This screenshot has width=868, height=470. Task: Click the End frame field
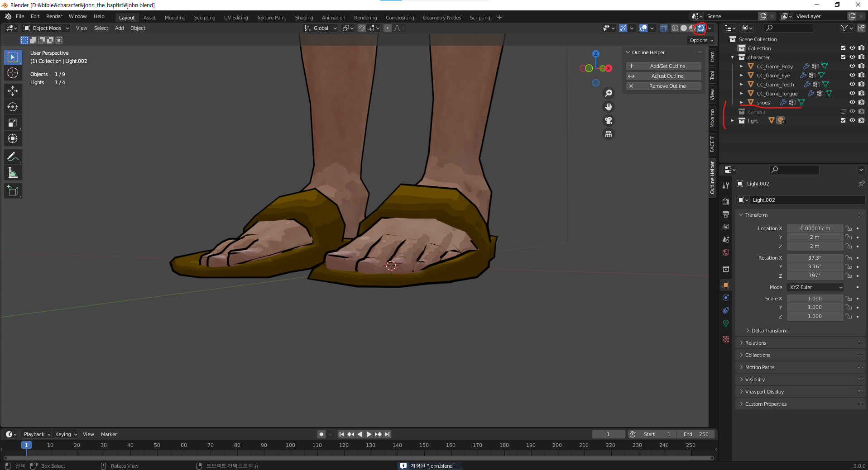696,434
